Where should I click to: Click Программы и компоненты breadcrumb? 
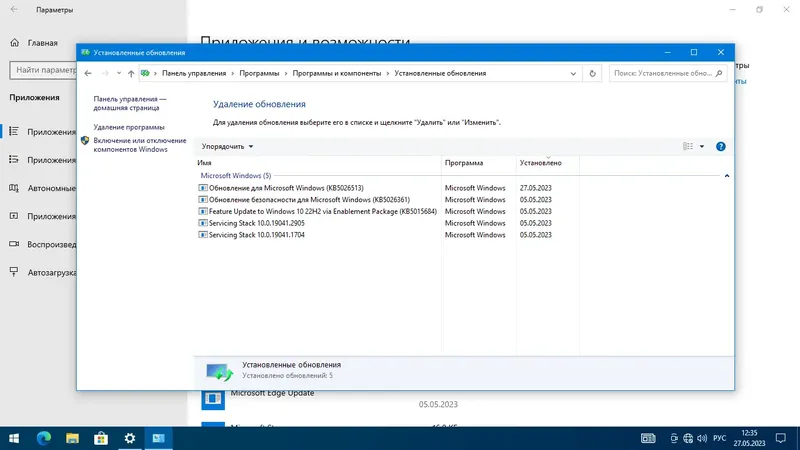337,73
